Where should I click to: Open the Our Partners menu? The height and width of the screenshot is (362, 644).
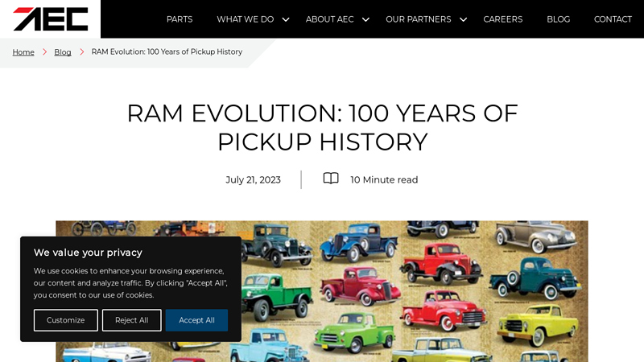click(x=418, y=19)
